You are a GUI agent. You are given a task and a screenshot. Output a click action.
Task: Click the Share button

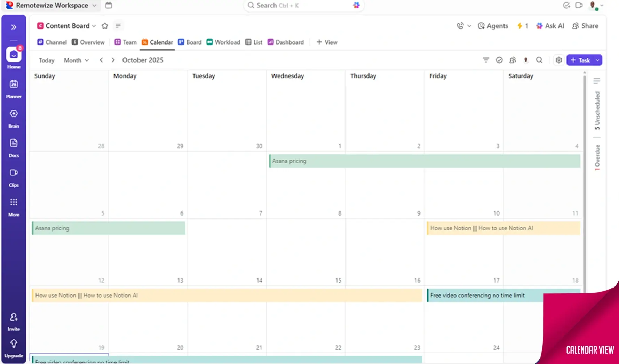click(585, 26)
